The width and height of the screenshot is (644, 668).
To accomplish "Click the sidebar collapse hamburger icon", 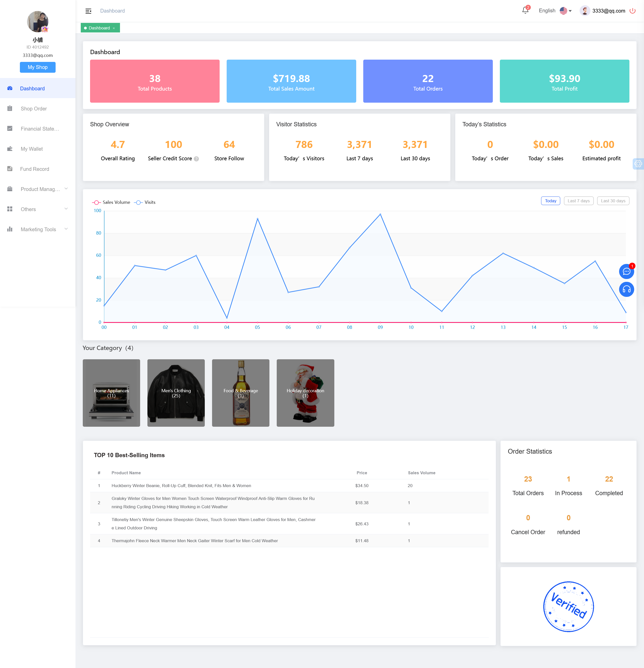I will click(x=88, y=11).
